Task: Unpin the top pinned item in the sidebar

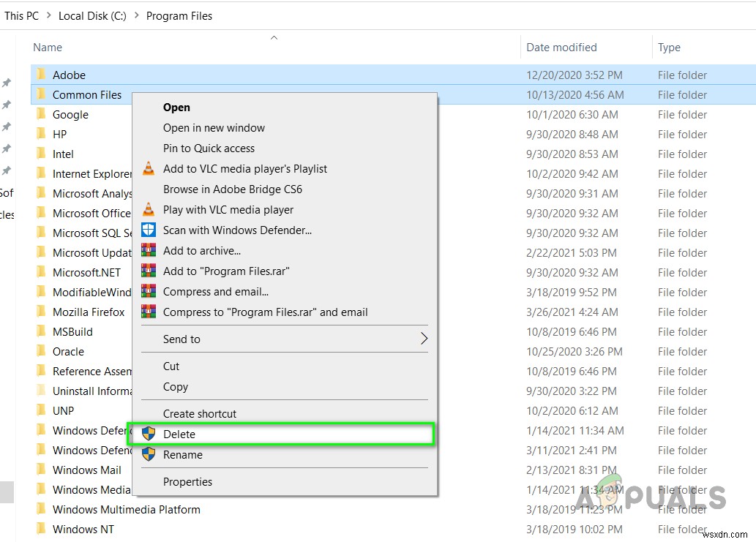Action: (x=6, y=83)
